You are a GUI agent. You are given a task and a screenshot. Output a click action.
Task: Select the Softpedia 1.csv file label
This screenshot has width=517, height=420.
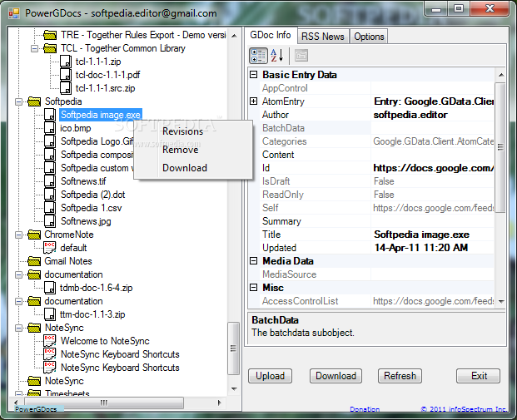tap(92, 208)
